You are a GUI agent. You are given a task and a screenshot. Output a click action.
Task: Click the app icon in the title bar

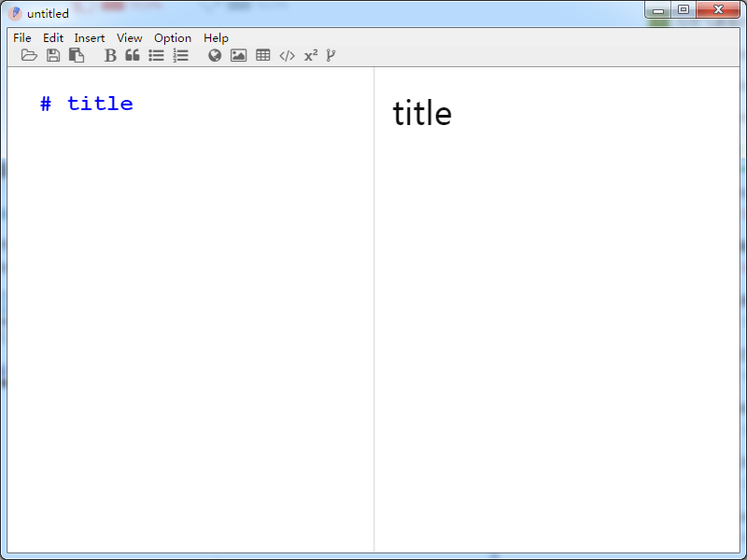click(15, 13)
